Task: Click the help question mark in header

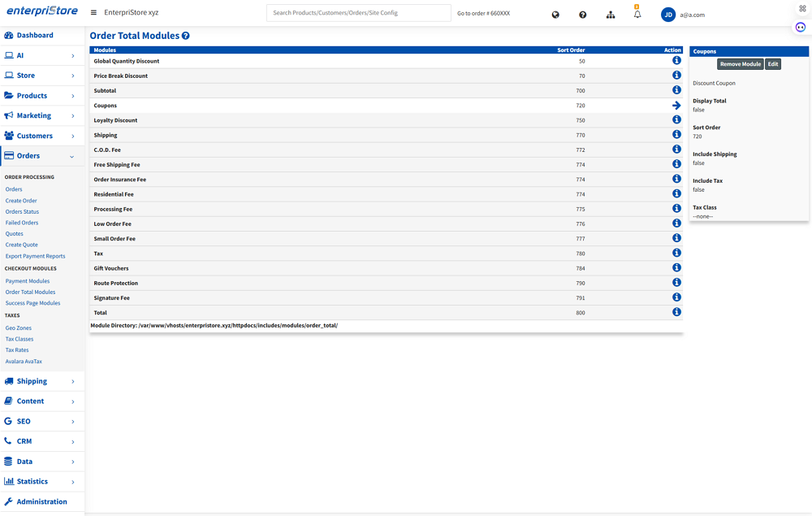Action: (582, 15)
